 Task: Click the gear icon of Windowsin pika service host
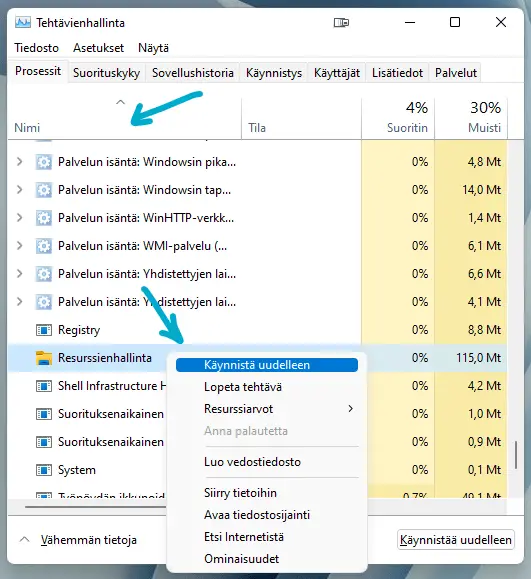pos(44,162)
